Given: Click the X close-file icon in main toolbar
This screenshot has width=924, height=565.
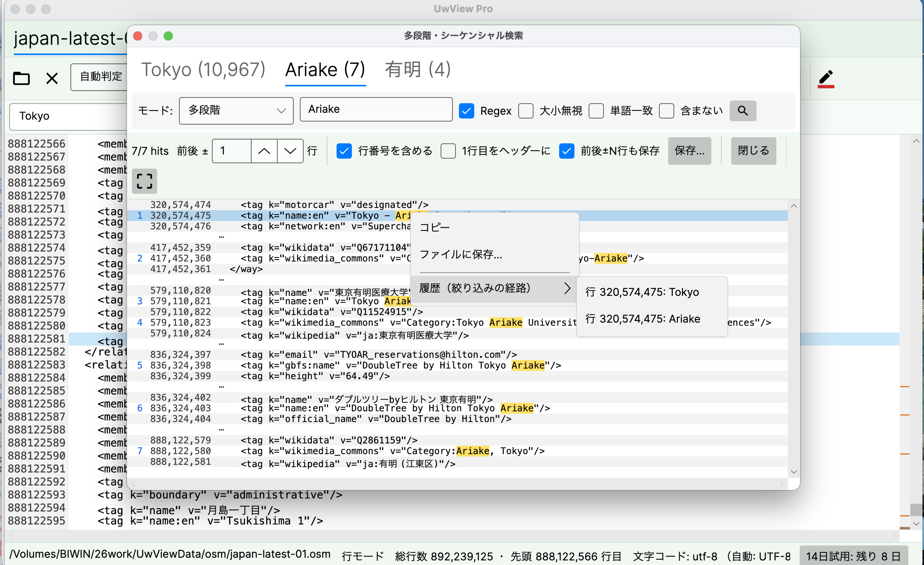Looking at the screenshot, I should tap(52, 78).
